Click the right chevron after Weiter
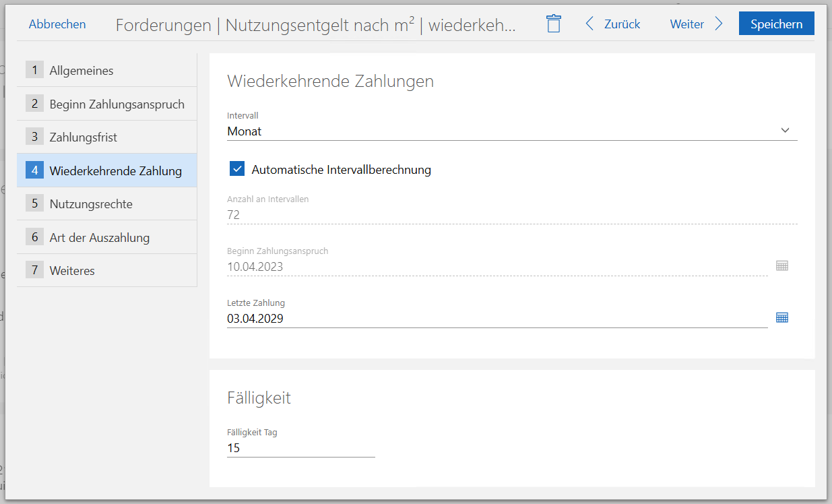Viewport: 832px width, 504px height. pyautogui.click(x=719, y=24)
